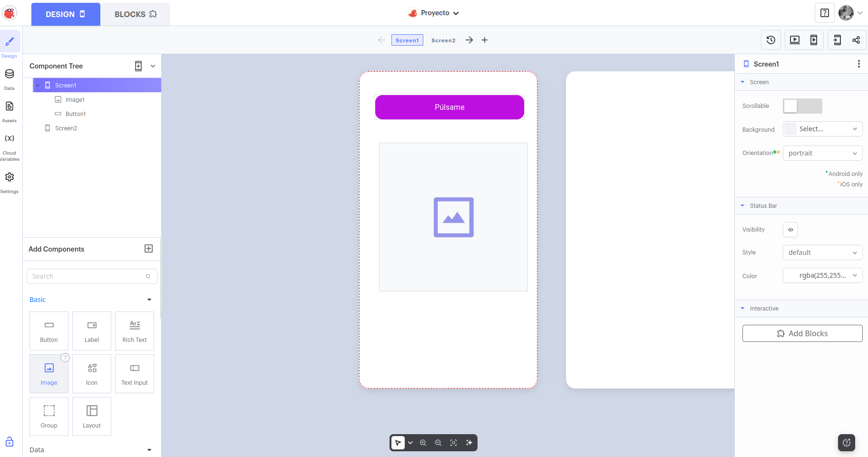Open the Background color select swatch

(822, 129)
